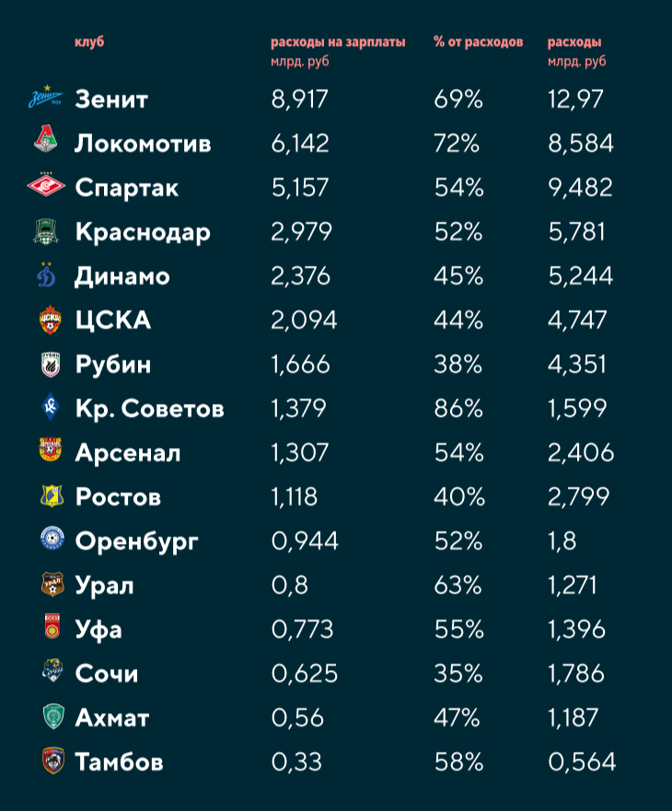Click the Рубин shield logo
This screenshot has width=672, height=811.
point(51,365)
